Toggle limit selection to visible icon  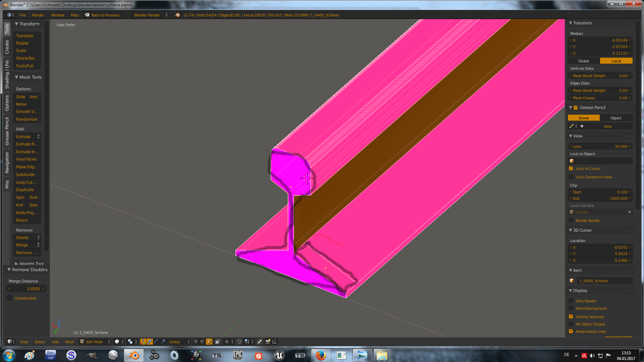(x=218, y=342)
